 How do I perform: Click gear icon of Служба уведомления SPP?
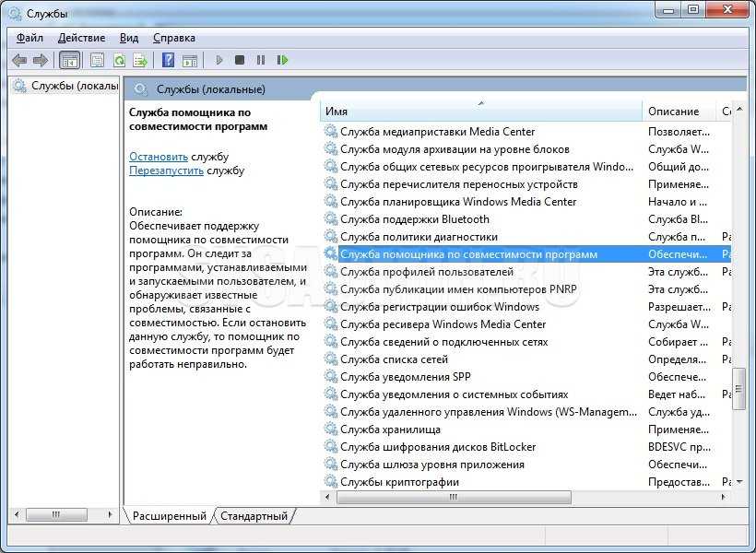pos(331,377)
